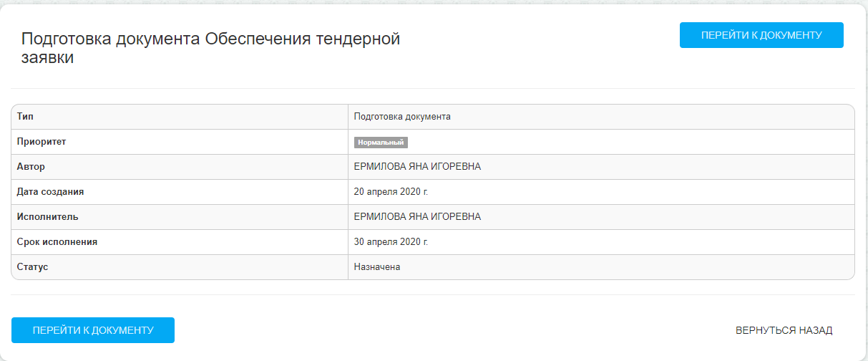Click the Назначена status value
The width and height of the screenshot is (868, 361).
click(377, 267)
